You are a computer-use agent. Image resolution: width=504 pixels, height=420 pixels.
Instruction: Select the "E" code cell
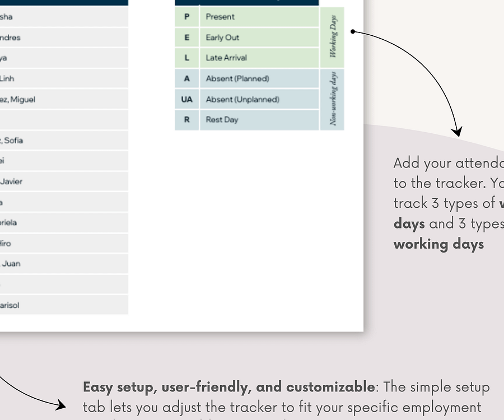[186, 38]
